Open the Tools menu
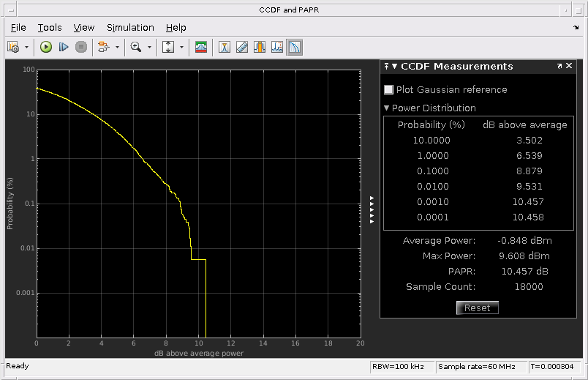This screenshot has height=380, width=588. (50, 28)
